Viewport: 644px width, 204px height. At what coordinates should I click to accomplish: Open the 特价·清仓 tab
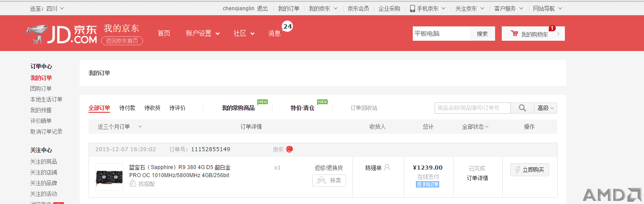(303, 108)
